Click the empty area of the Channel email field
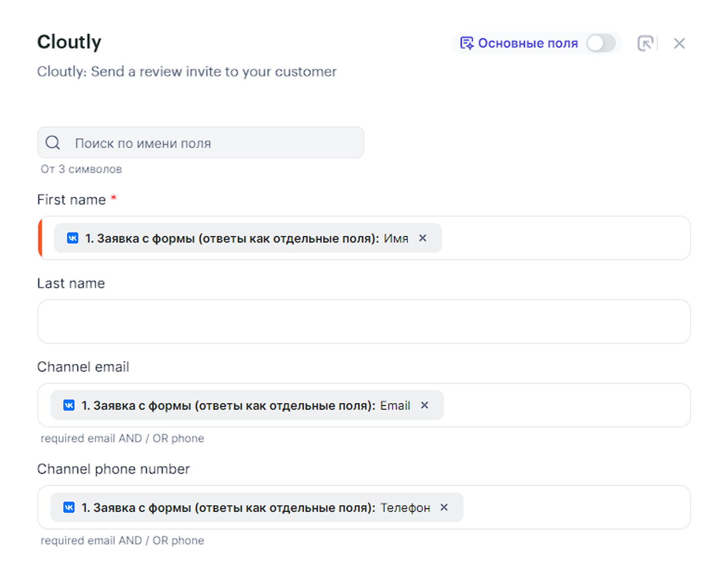728x562 pixels. coord(566,406)
